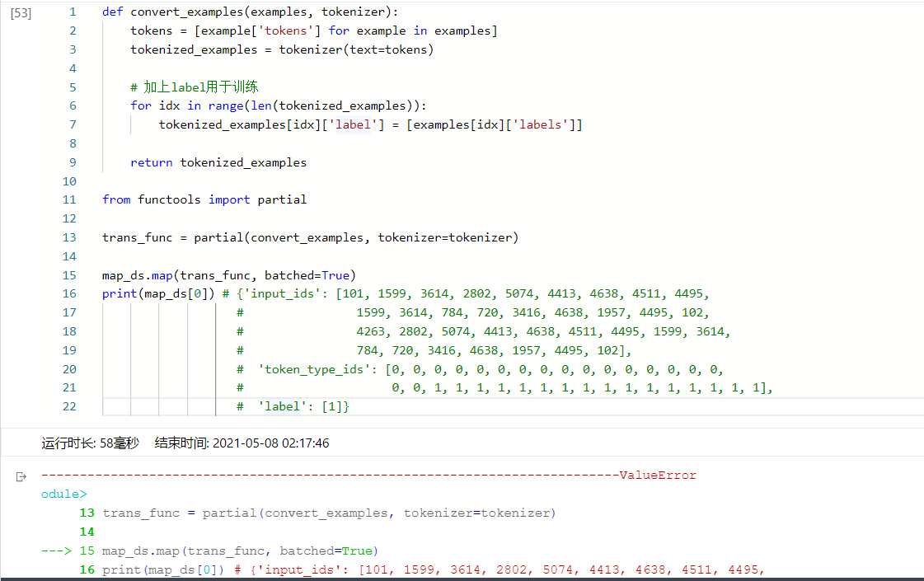Screen dimensions: 924x581
Task: Click traceback line number 14
Action: click(x=87, y=532)
